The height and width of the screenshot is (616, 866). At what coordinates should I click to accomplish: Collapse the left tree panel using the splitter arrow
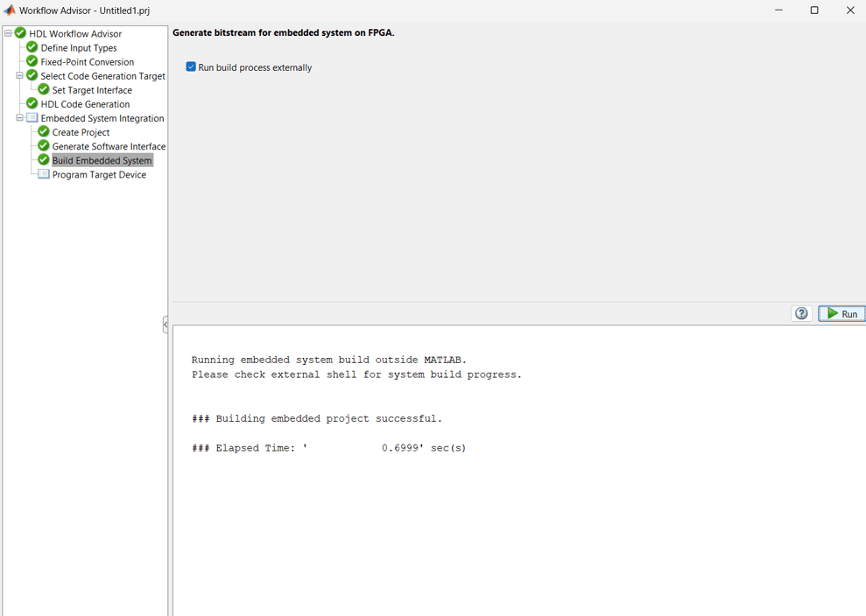tap(165, 325)
